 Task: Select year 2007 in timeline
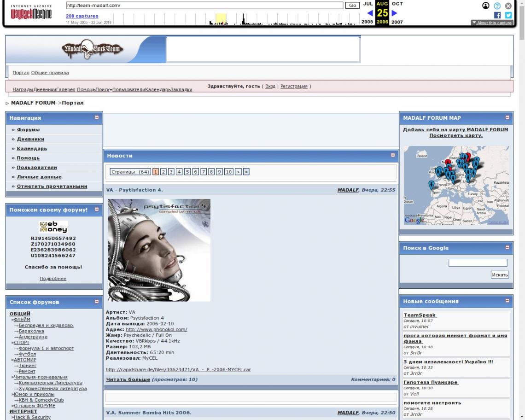pyautogui.click(x=397, y=22)
